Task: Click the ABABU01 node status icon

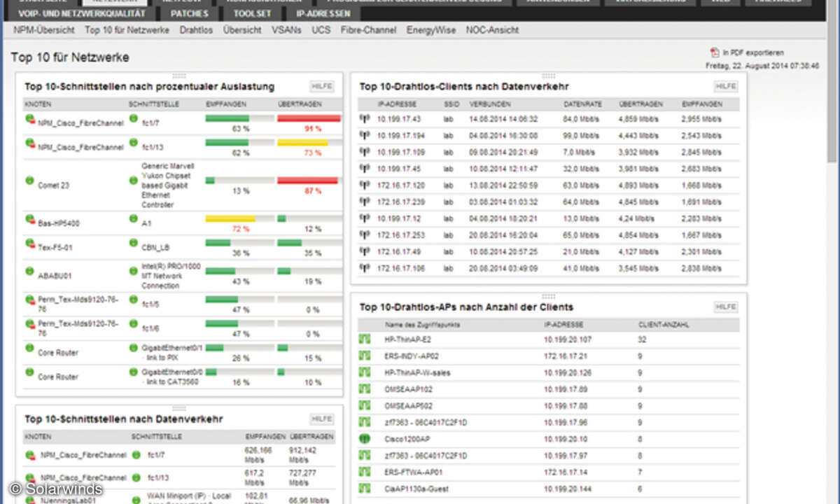Action: click(x=30, y=270)
